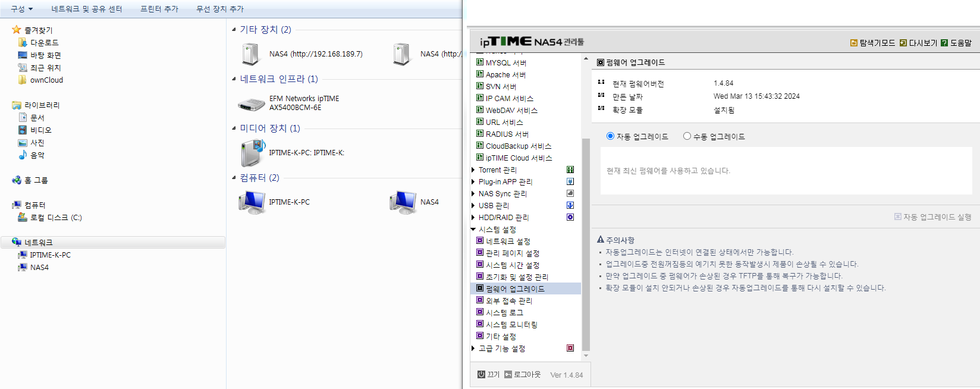Click the 펌웨어 업그레이드 menu item icon
Screen dimensions: 980x389
coord(480,288)
